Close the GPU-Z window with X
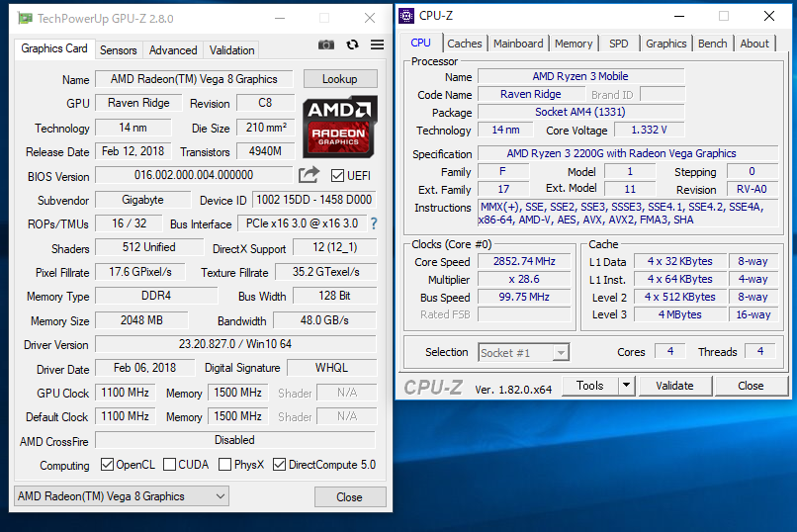797x532 pixels. pyautogui.click(x=370, y=18)
